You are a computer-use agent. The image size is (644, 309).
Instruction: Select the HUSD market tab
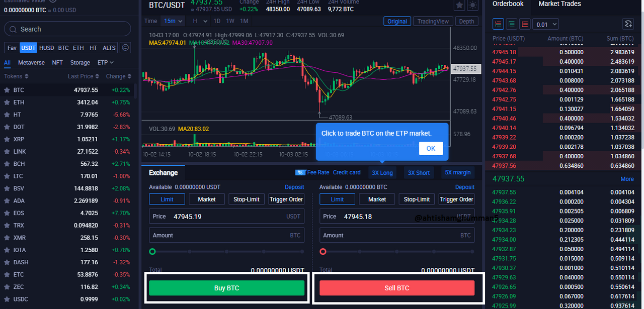[46, 48]
